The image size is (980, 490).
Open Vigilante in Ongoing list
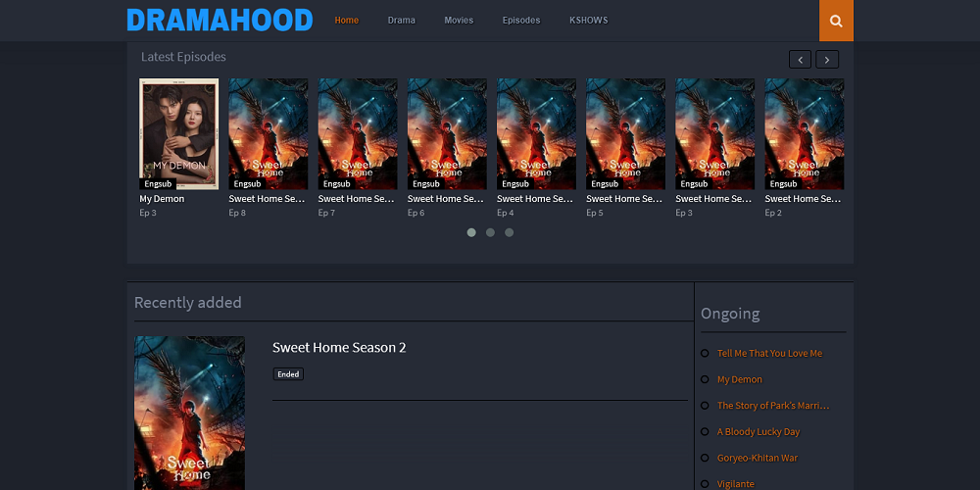(736, 484)
